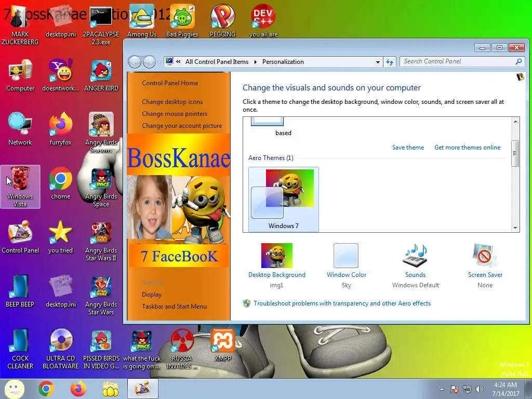The height and width of the screenshot is (399, 532).
Task: Open Taskbar and Start Menu link
Action: point(174,307)
